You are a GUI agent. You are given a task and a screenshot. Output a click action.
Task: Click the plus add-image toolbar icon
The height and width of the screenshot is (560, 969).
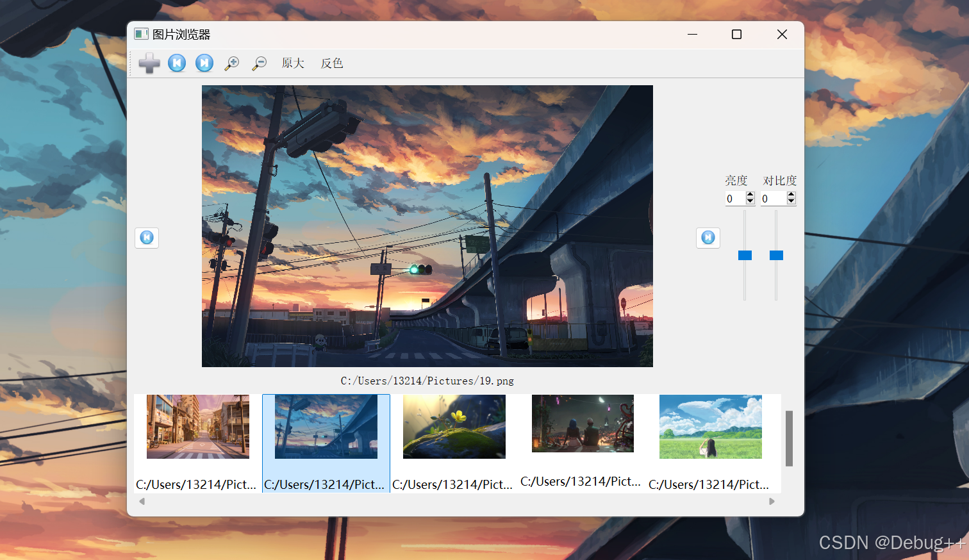(x=149, y=63)
